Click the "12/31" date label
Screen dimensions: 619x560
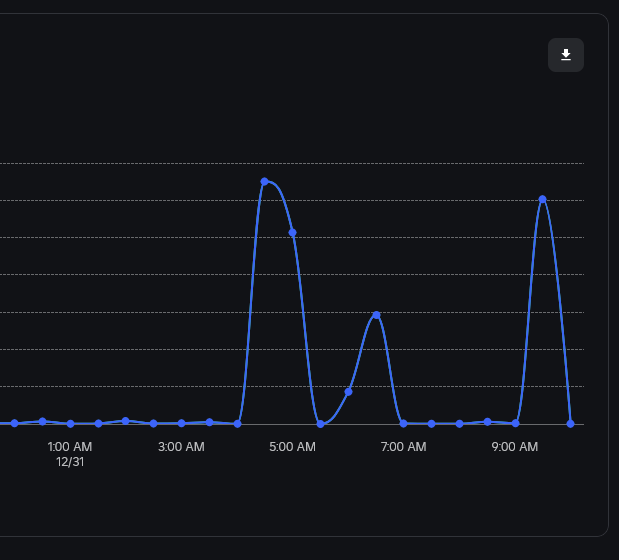coord(70,462)
